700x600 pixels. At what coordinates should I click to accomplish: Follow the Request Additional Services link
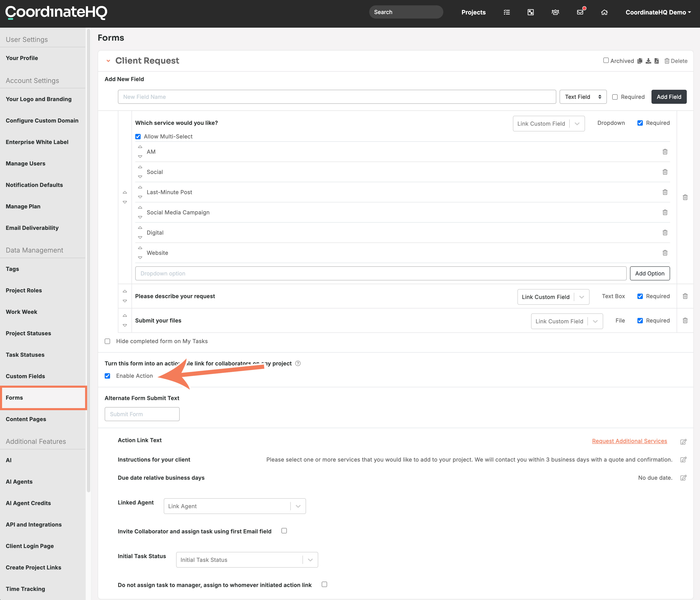pos(629,441)
